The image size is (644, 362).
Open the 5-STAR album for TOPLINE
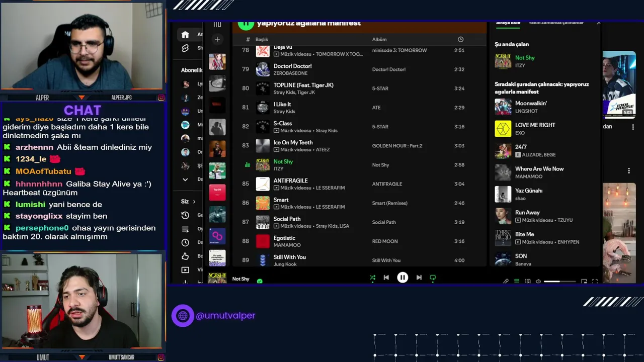click(x=380, y=88)
